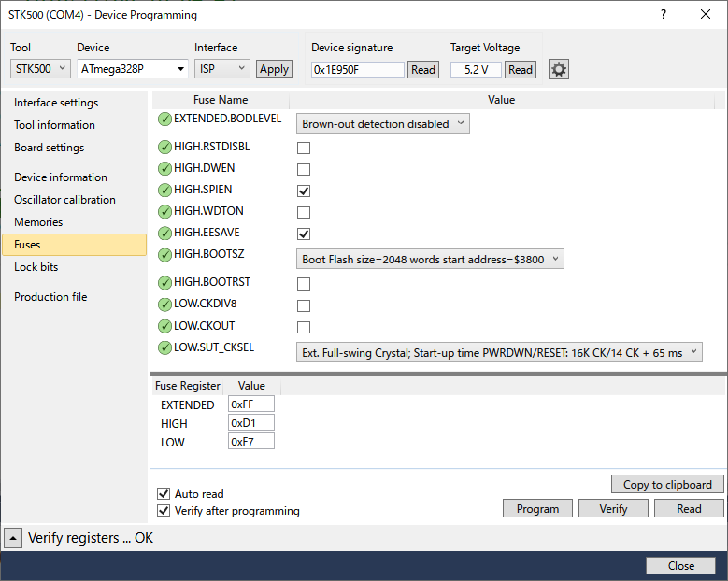Open Production file page
Viewport: 728px width, 581px height.
(50, 296)
